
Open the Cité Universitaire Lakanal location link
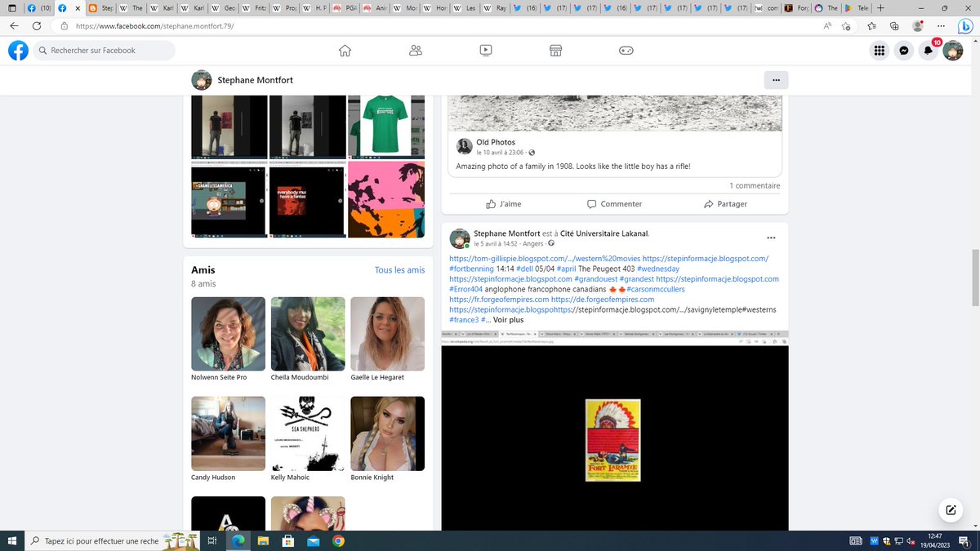[603, 233]
